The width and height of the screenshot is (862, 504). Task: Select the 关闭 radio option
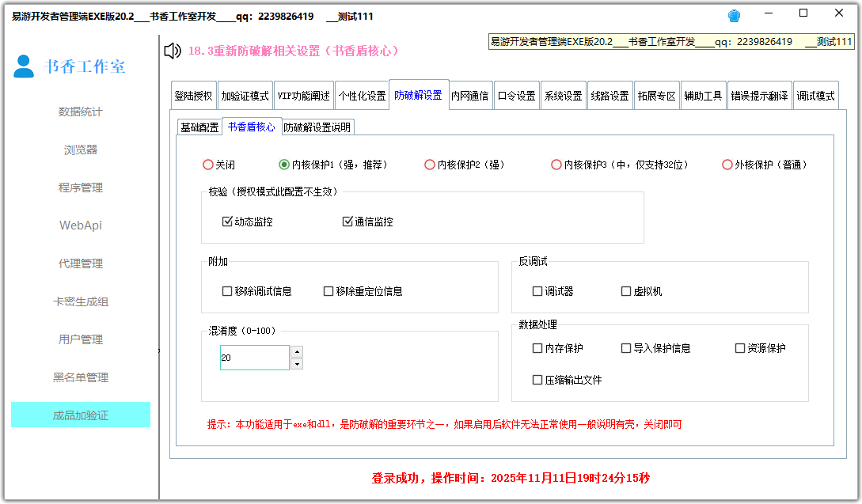[209, 165]
